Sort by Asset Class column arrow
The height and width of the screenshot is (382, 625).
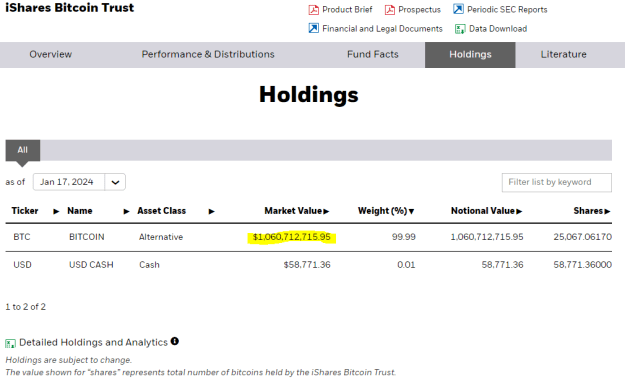pyautogui.click(x=211, y=211)
